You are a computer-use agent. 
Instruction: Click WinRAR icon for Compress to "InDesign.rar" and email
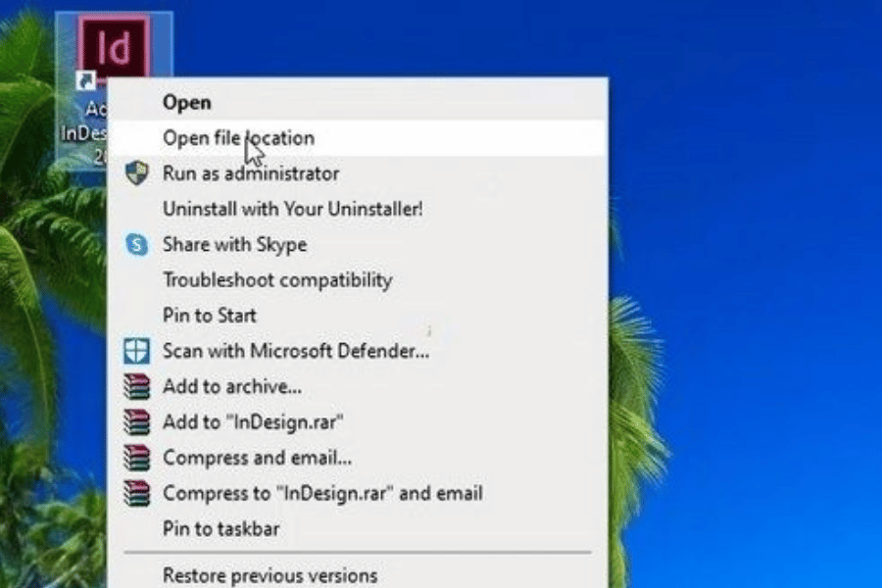point(137,493)
